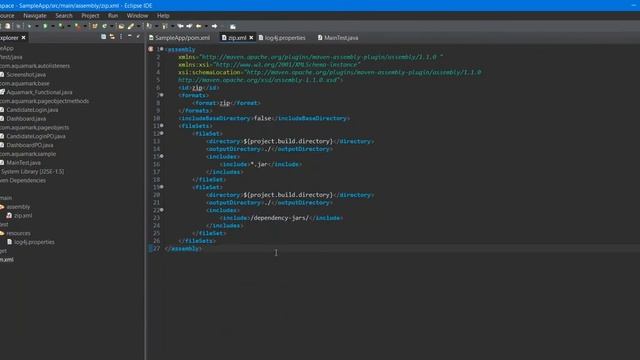Open the Help menu
640x360 pixels.
163,16
